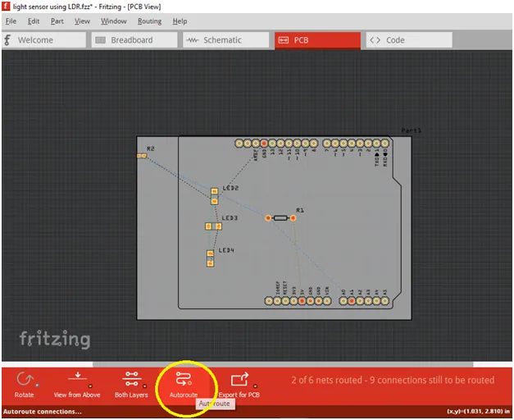The image size is (514, 420).
Task: Open the Rotate options dropdown arrow
Action: [x=37, y=386]
